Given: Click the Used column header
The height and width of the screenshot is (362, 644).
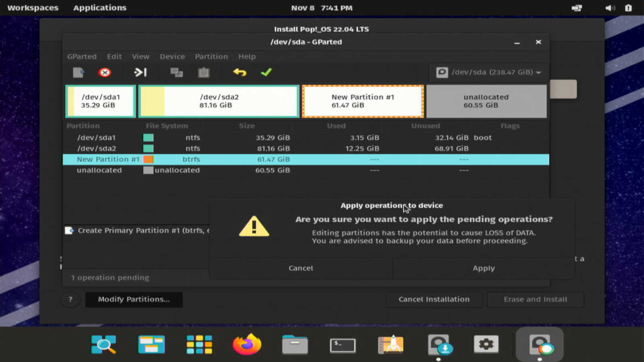Looking at the screenshot, I should 336,126.
